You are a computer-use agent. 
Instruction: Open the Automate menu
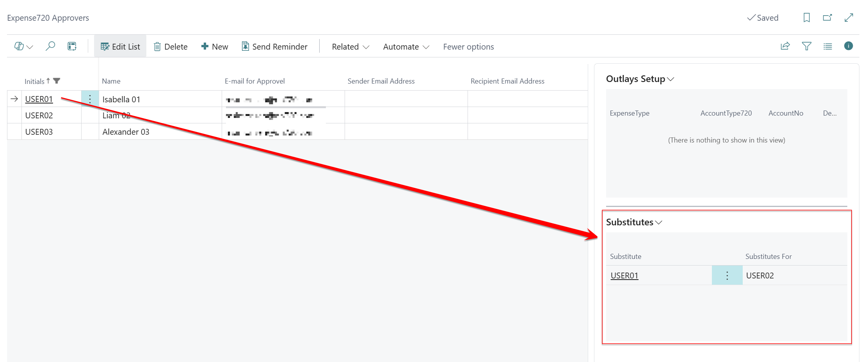406,46
